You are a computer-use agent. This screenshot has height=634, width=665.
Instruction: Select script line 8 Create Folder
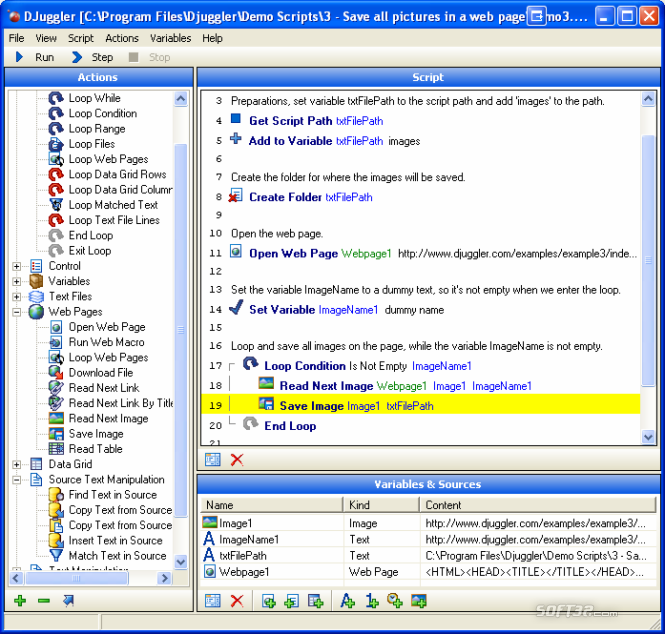pos(421,197)
